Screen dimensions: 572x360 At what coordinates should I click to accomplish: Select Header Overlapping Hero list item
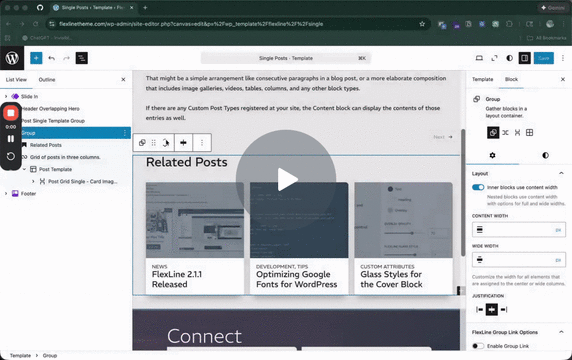tap(50, 108)
